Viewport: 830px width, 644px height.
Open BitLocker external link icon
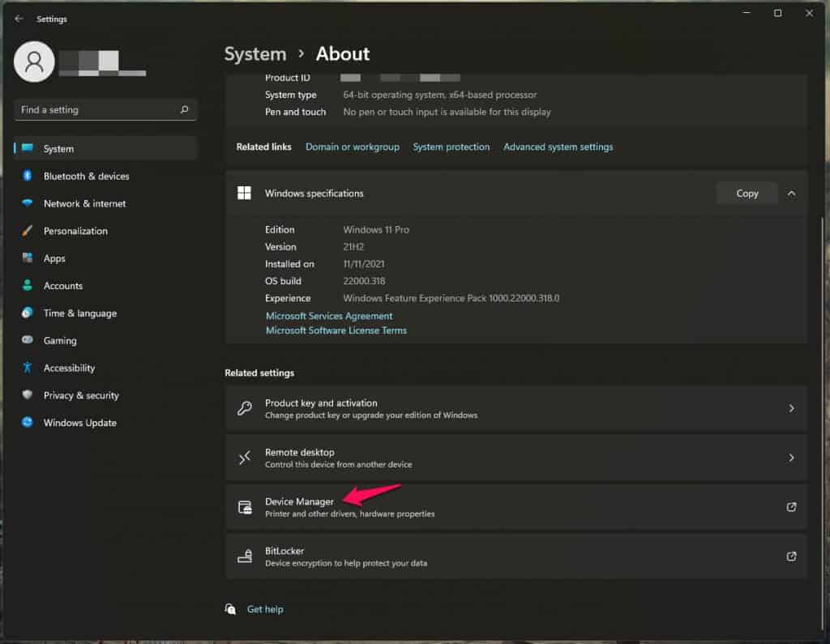791,557
